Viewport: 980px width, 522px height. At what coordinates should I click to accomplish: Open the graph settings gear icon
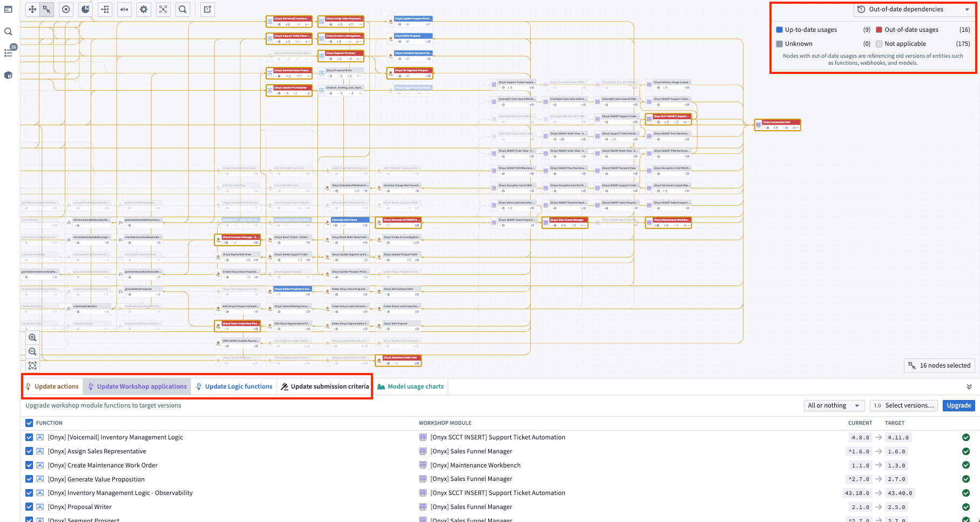click(144, 9)
